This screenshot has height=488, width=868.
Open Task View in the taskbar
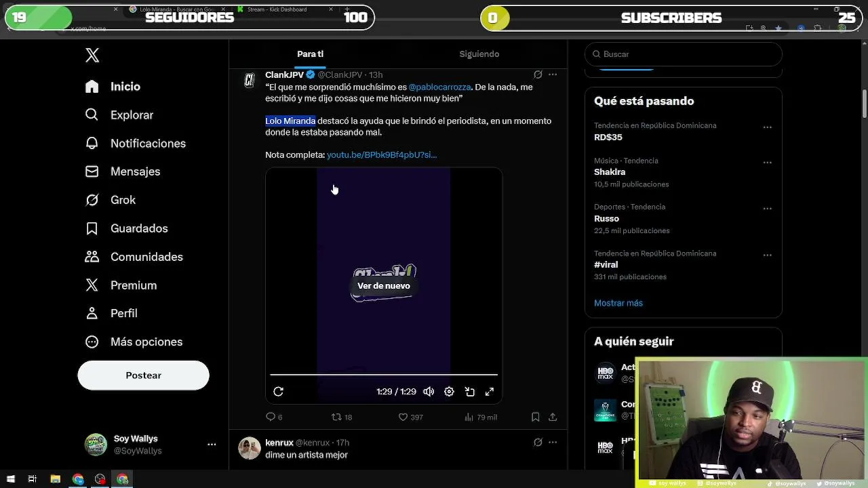(32, 479)
